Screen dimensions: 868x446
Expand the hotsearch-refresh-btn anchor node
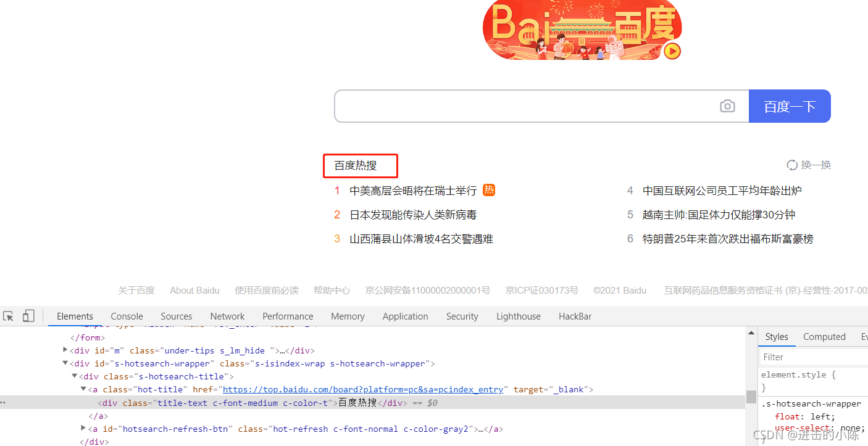point(83,427)
